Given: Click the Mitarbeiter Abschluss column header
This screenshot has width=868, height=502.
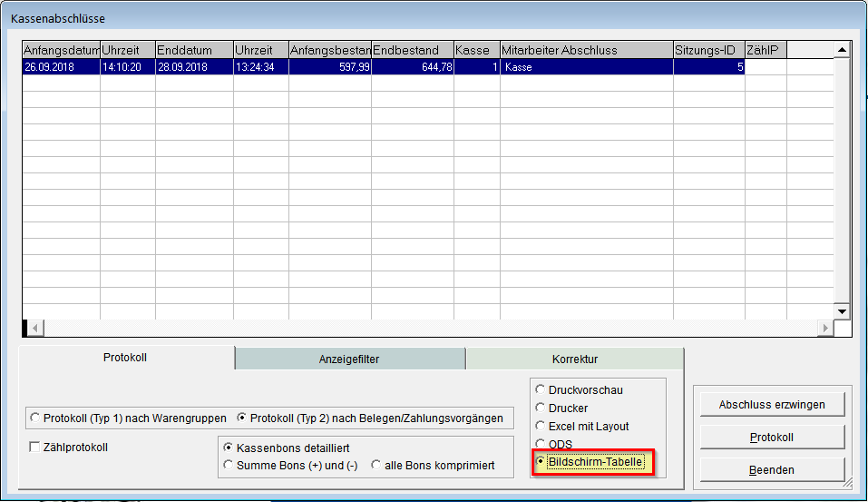Looking at the screenshot, I should tap(587, 50).
